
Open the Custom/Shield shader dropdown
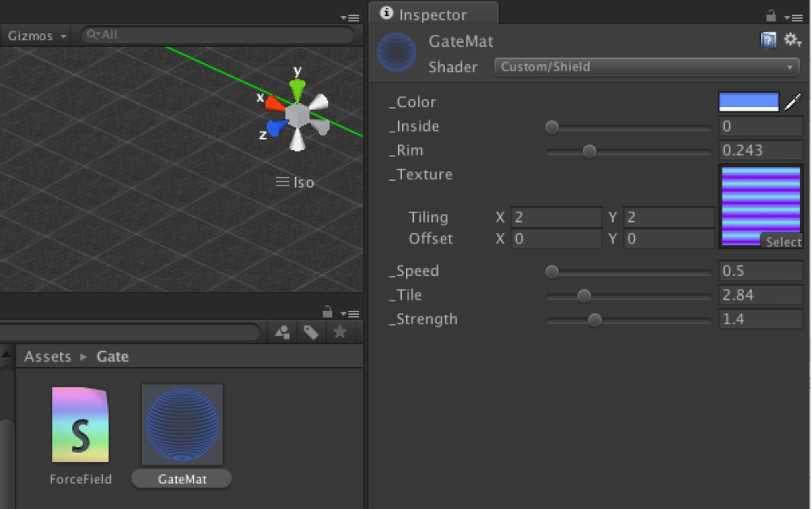pos(646,67)
